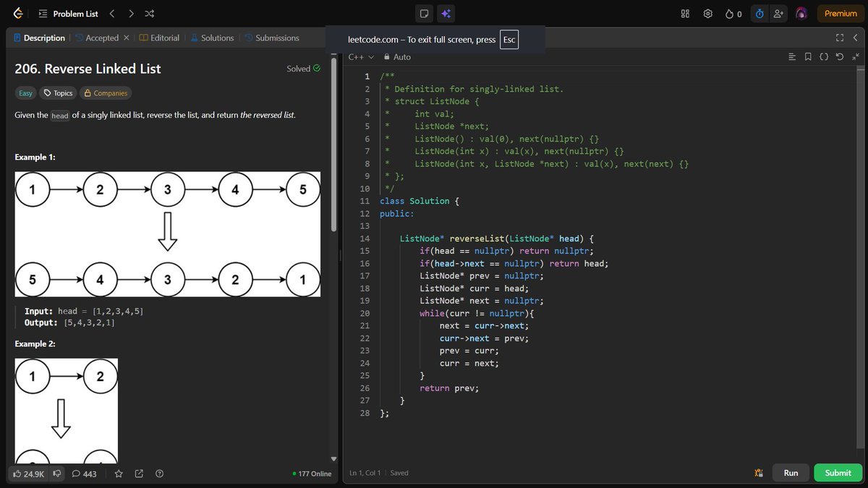The image size is (868, 488).
Task: Collapse the code panel with chevron
Action: [855, 38]
